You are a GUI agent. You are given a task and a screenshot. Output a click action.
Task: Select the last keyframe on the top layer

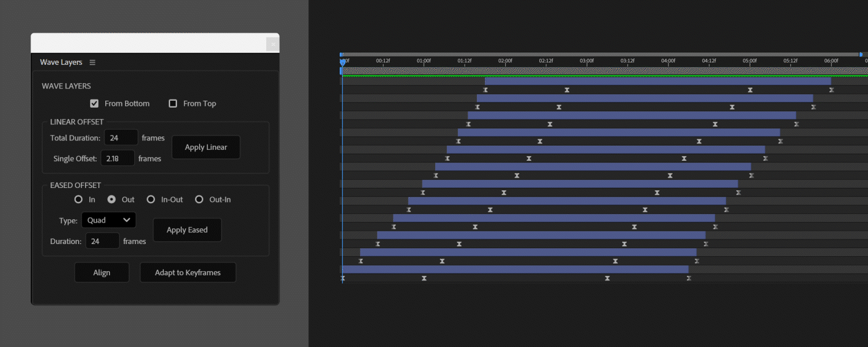[x=832, y=90]
